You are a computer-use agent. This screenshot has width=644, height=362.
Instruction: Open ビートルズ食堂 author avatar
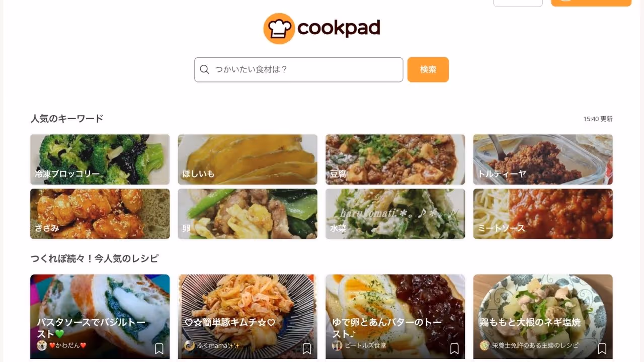[x=337, y=345]
